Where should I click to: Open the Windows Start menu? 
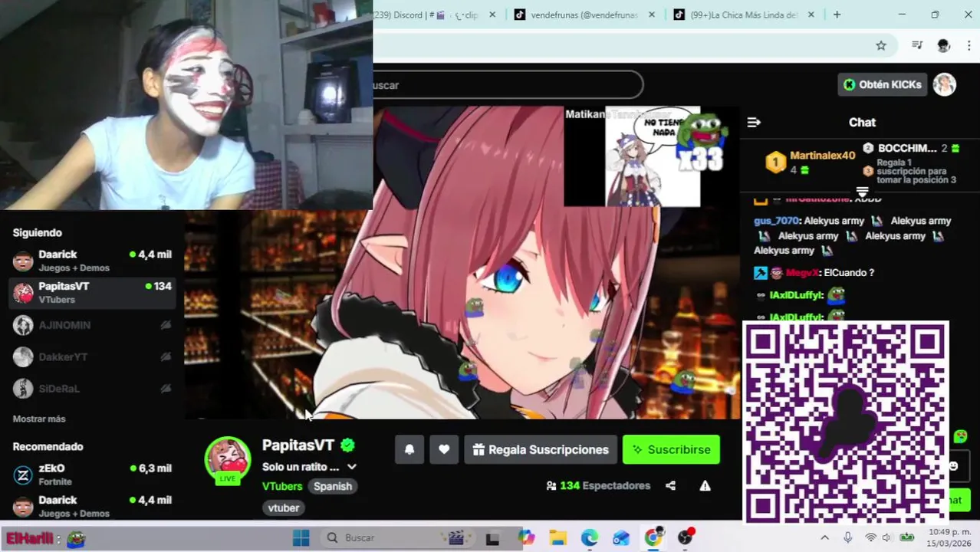[301, 537]
